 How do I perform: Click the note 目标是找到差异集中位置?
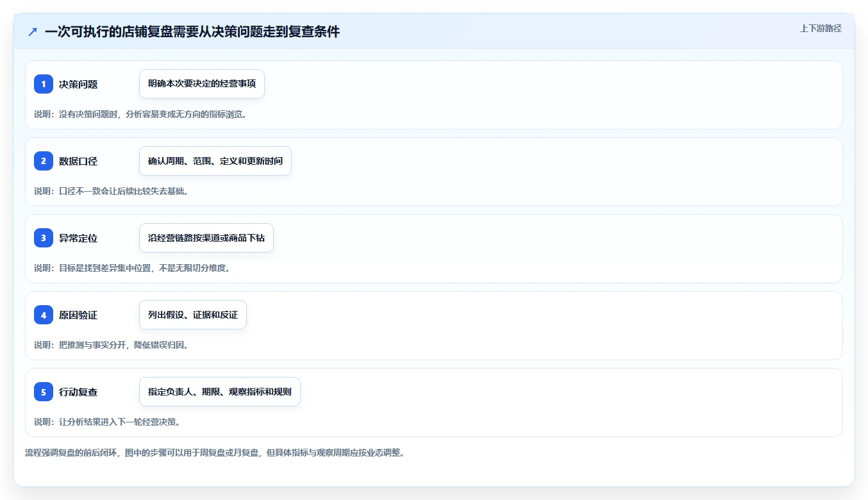[x=132, y=268]
